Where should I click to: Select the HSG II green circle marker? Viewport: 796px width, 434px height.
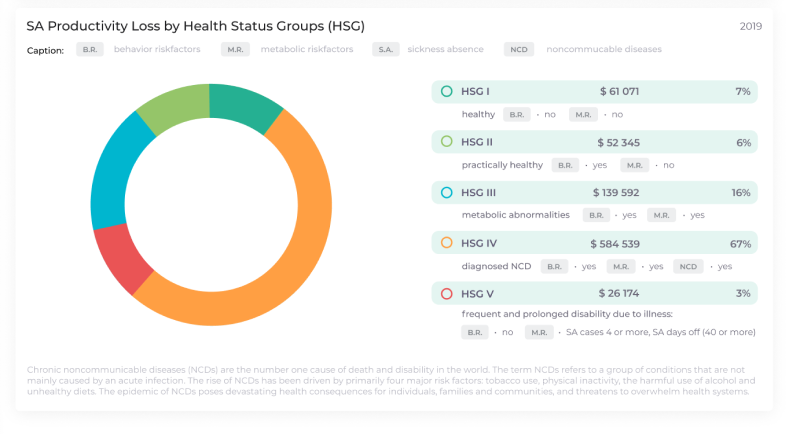pos(447,142)
